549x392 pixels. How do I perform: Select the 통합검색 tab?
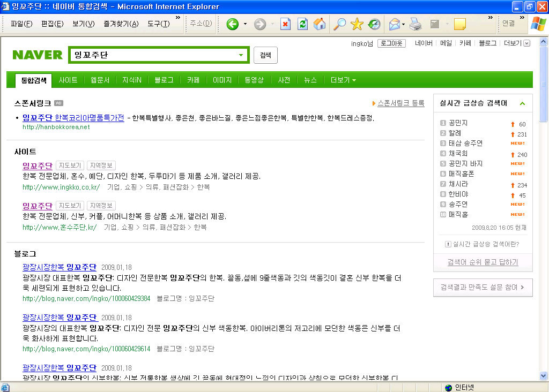[x=34, y=80]
